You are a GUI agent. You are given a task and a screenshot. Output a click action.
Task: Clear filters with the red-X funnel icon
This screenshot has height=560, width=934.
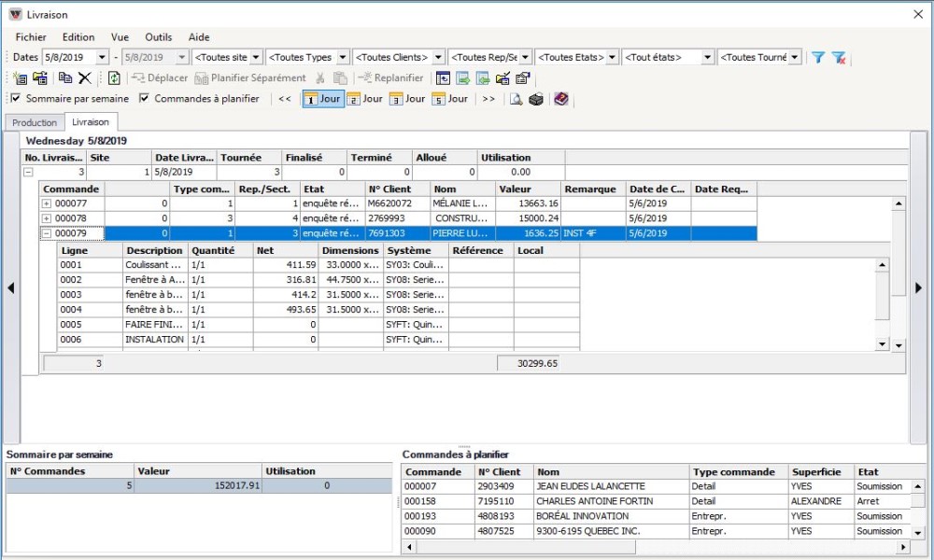[839, 58]
